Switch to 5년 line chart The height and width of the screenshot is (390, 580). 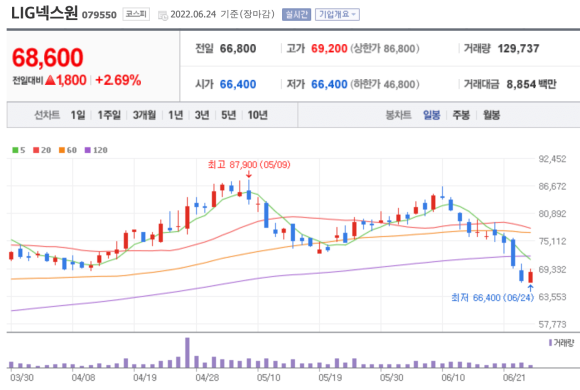click(229, 115)
